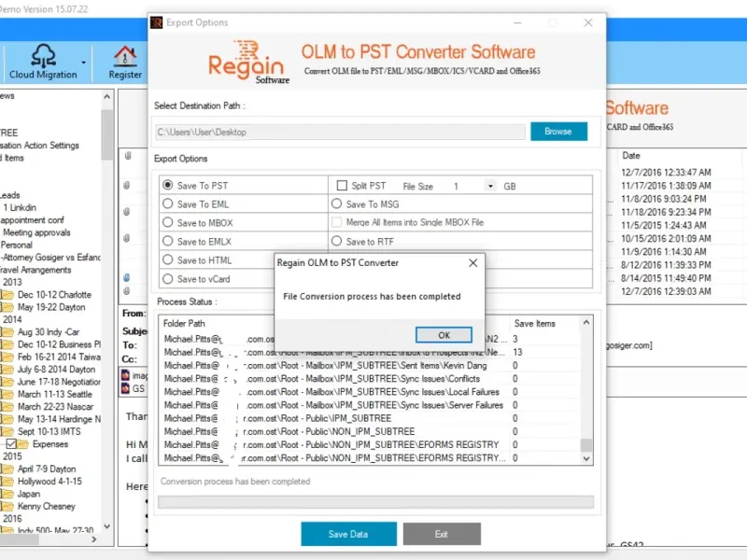Select the Feb 16-21 2014 Taiwan folder
Image resolution: width=747 pixels, height=560 pixels.
tap(59, 357)
